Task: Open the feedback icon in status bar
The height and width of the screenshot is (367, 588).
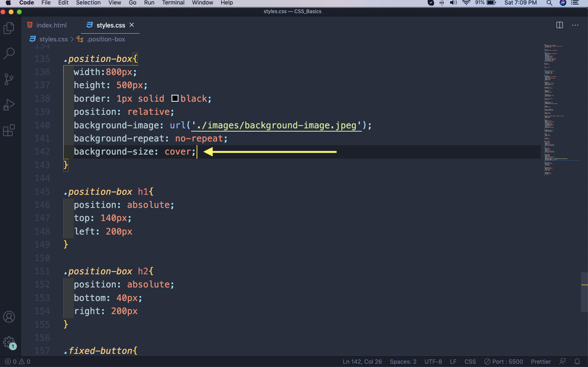Action: 563,362
